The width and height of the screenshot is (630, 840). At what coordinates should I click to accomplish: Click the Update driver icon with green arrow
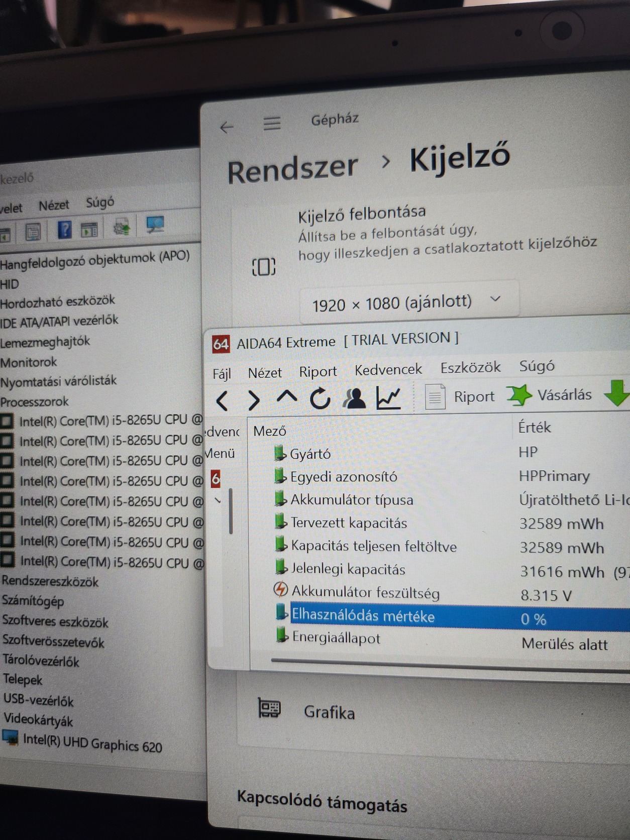[122, 227]
